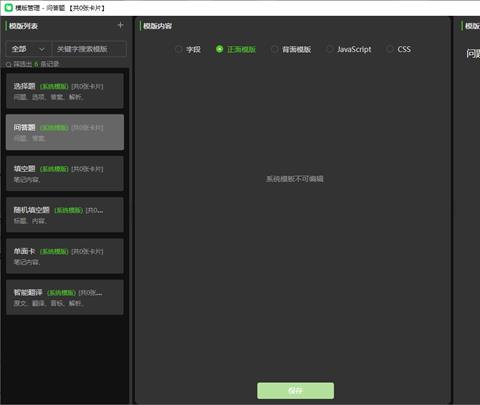
Task: Select the JavaScript radio option
Action: 349,49
